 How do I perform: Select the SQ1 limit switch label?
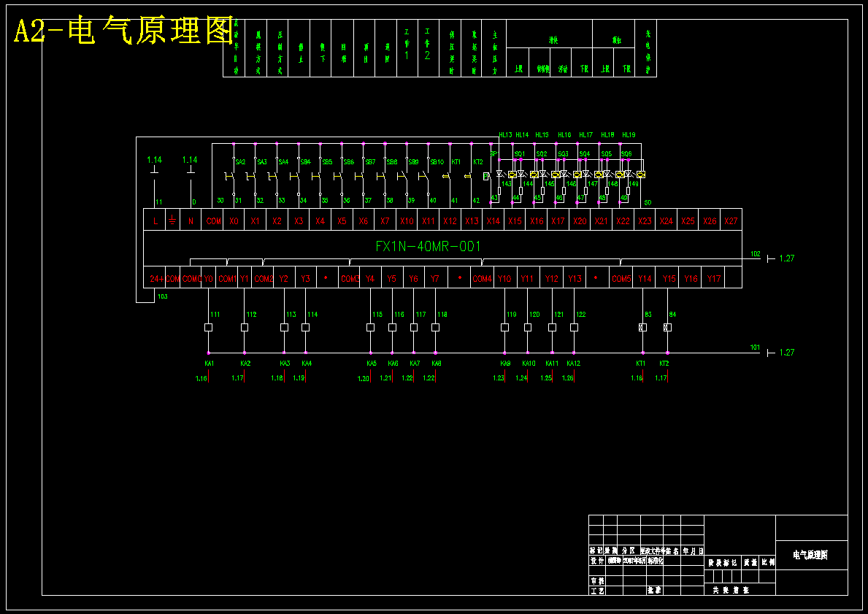(519, 154)
